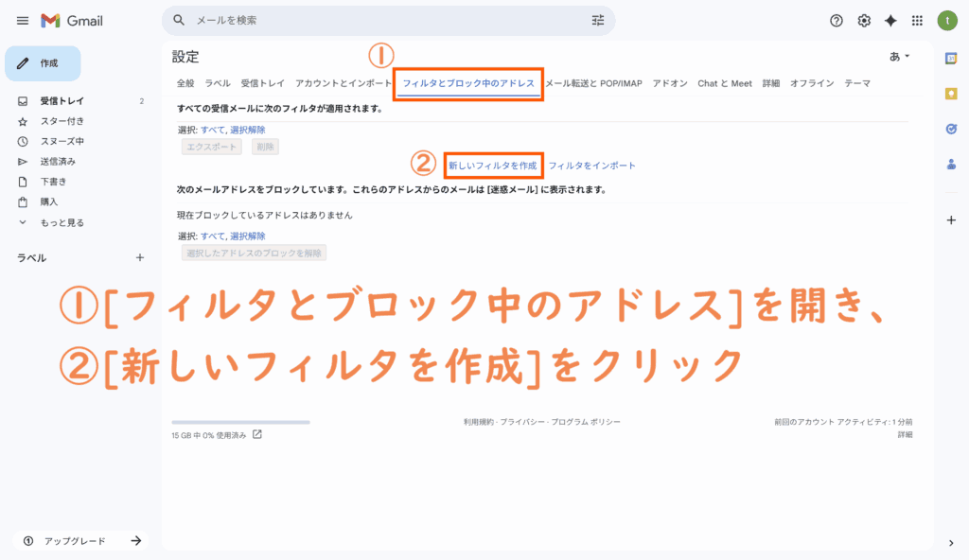Viewport: 969px width, 560px height.
Task: Switch to the 全般 settings tab
Action: coord(185,83)
